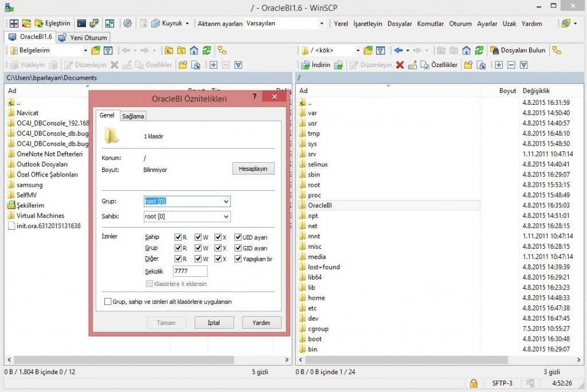The width and height of the screenshot is (587, 392).
Task: Uncheck group X permission checkbox
Action: [x=218, y=248]
